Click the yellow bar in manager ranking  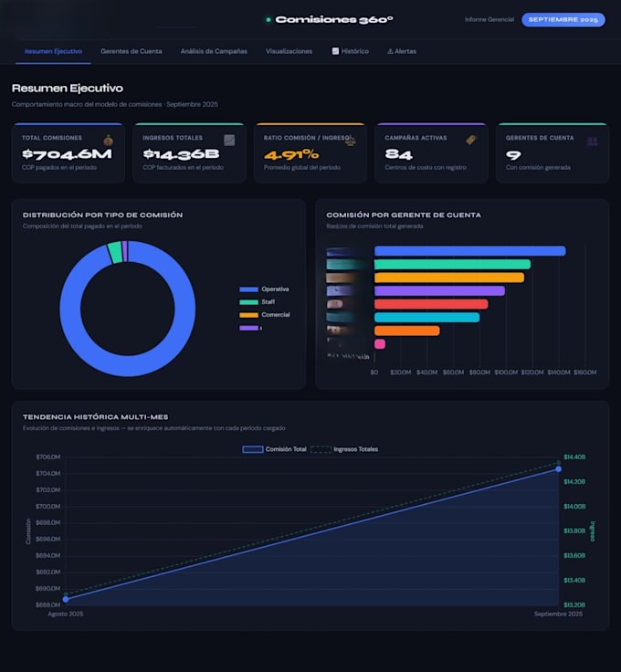tap(449, 278)
